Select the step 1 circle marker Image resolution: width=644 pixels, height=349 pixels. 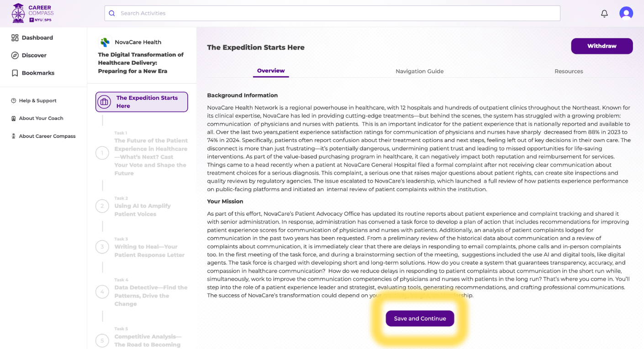(102, 153)
